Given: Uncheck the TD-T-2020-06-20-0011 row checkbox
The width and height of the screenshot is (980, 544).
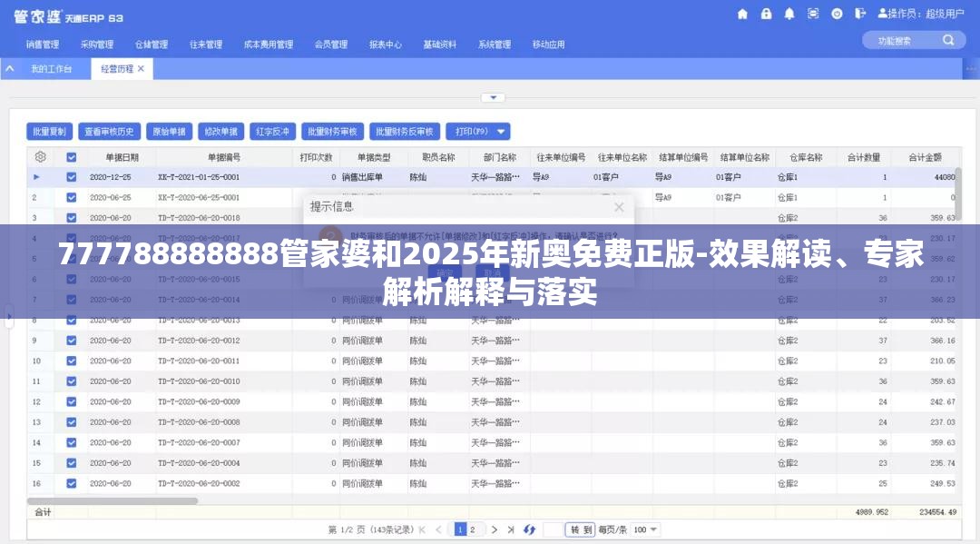Looking at the screenshot, I should point(72,361).
